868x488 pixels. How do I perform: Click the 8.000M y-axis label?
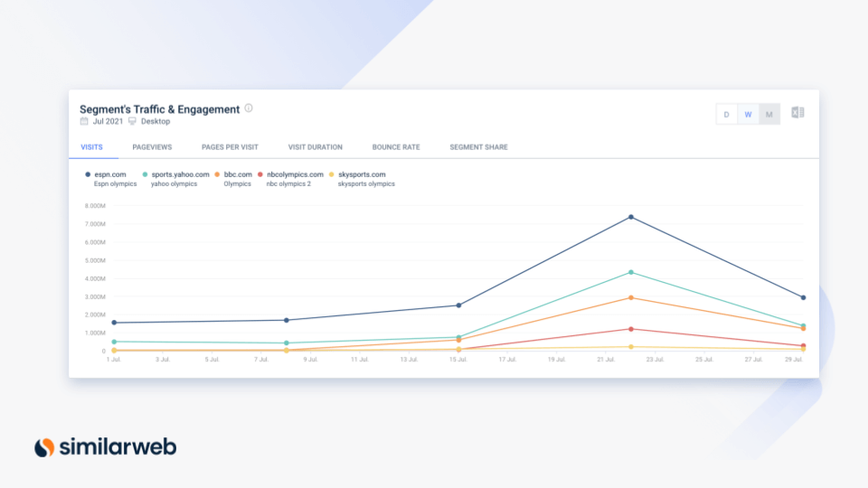(x=95, y=206)
